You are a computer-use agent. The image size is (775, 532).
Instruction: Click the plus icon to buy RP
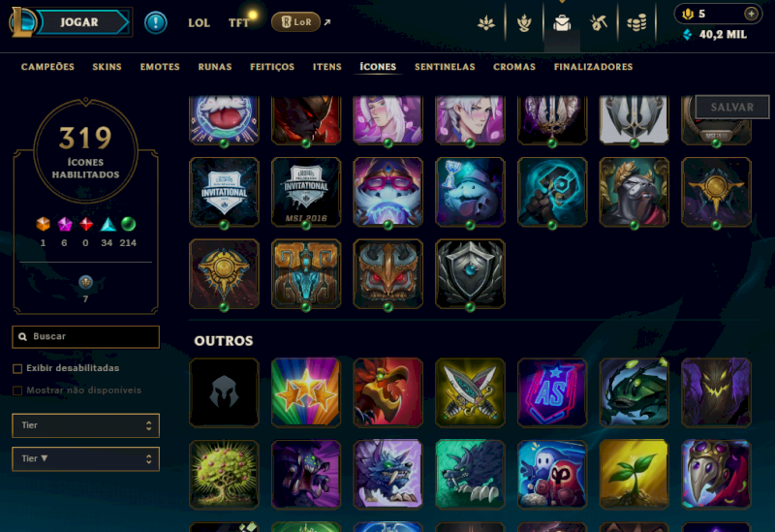(x=751, y=14)
